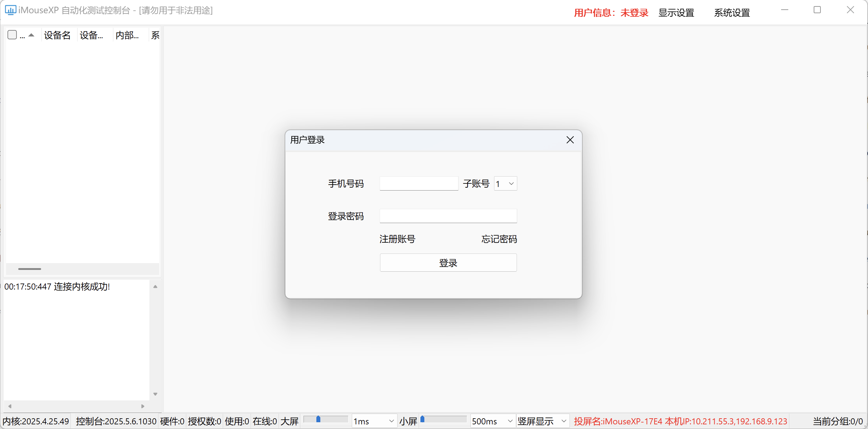Open the 显示设置 menu
This screenshot has width=868, height=429.
(x=676, y=13)
